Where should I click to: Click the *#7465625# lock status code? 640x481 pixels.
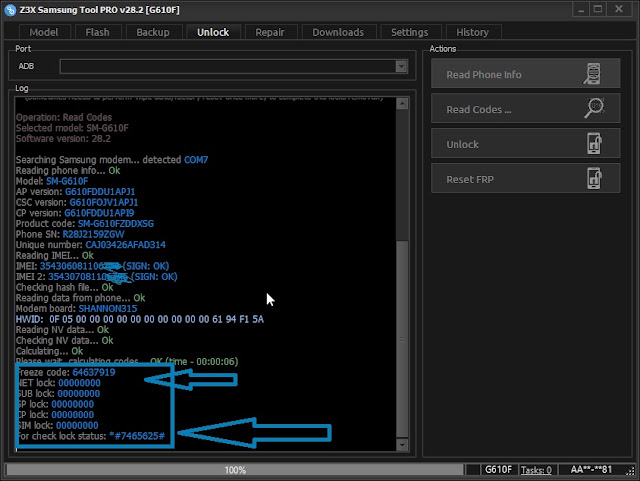[x=137, y=436]
